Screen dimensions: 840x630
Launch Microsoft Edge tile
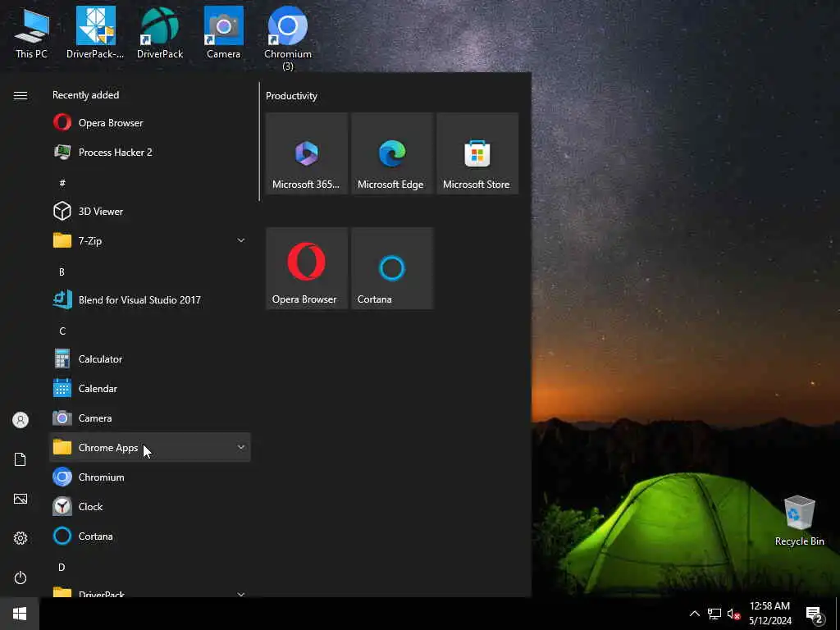[392, 153]
